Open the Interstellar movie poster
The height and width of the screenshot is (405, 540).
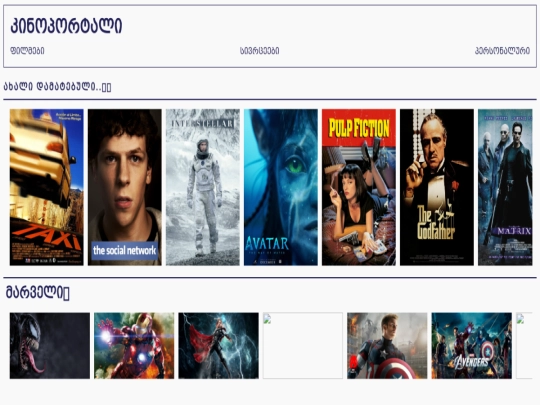(203, 187)
